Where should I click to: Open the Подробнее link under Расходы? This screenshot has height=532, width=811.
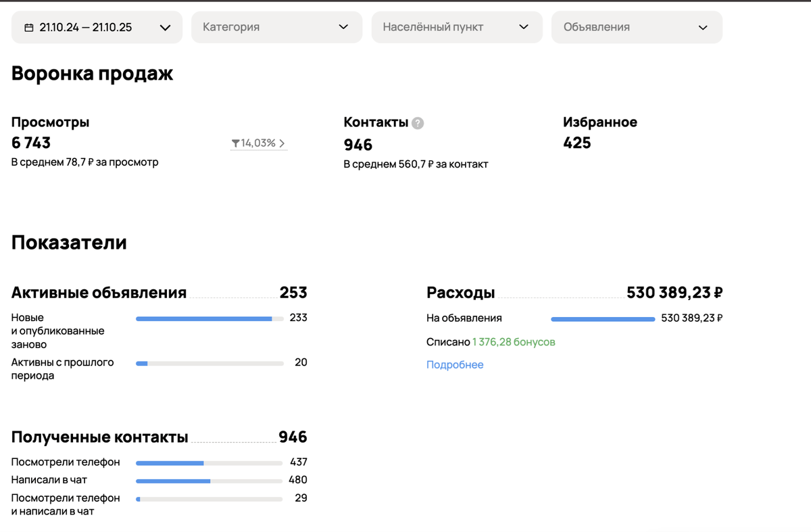point(455,364)
